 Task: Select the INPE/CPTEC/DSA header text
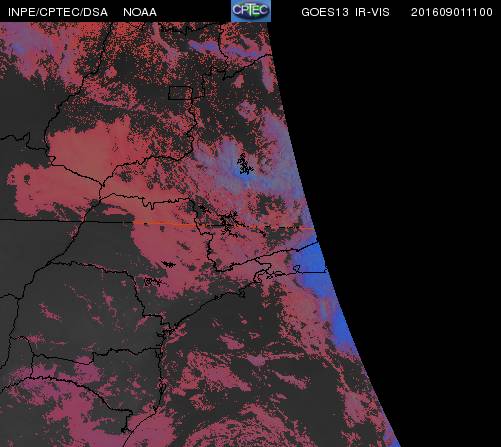tap(58, 12)
